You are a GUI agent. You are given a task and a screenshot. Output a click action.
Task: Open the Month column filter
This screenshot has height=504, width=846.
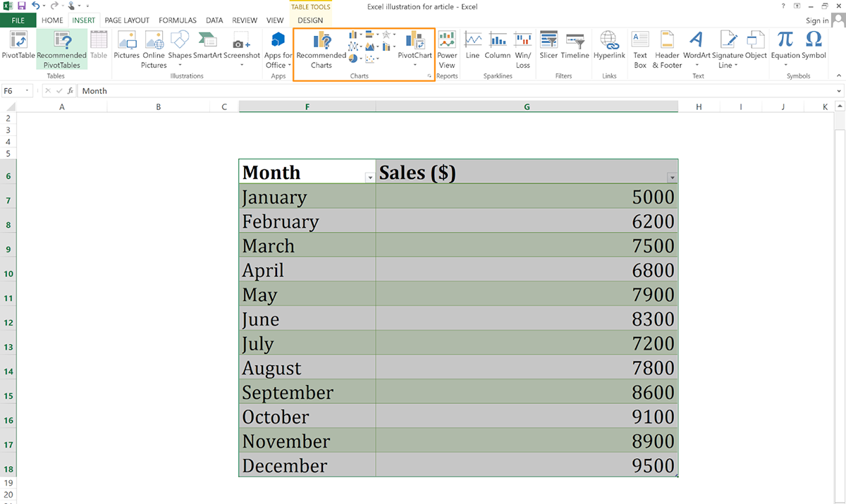369,177
